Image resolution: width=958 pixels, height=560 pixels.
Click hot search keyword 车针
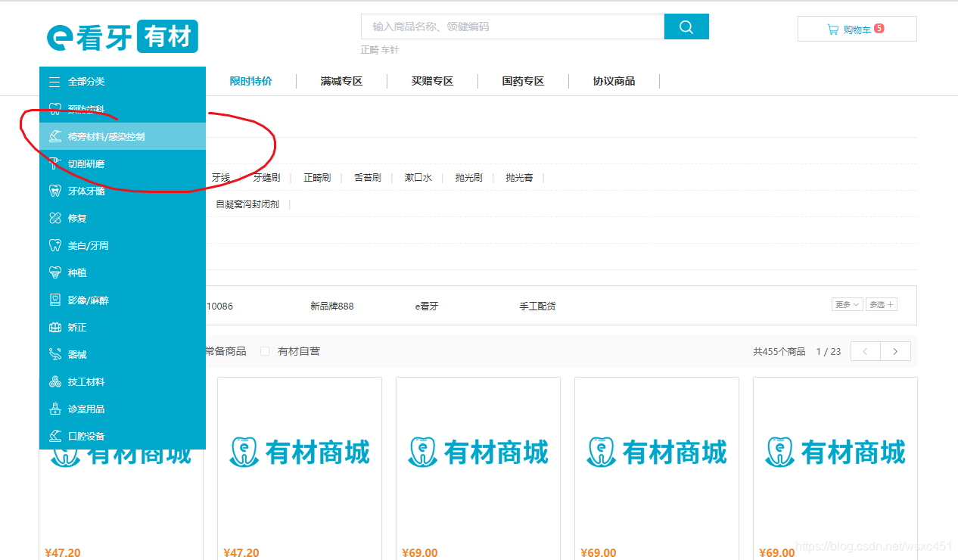pos(390,50)
